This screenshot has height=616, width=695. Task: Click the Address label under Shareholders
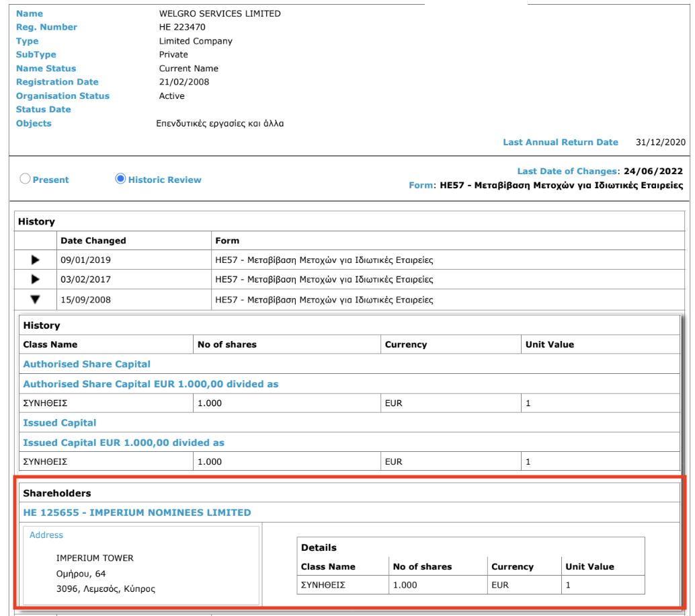(46, 535)
